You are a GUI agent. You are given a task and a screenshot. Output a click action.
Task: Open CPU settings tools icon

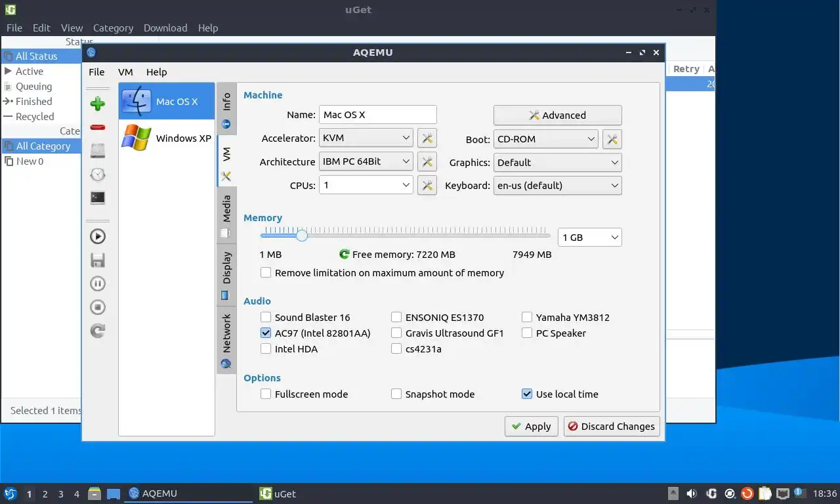(x=427, y=186)
